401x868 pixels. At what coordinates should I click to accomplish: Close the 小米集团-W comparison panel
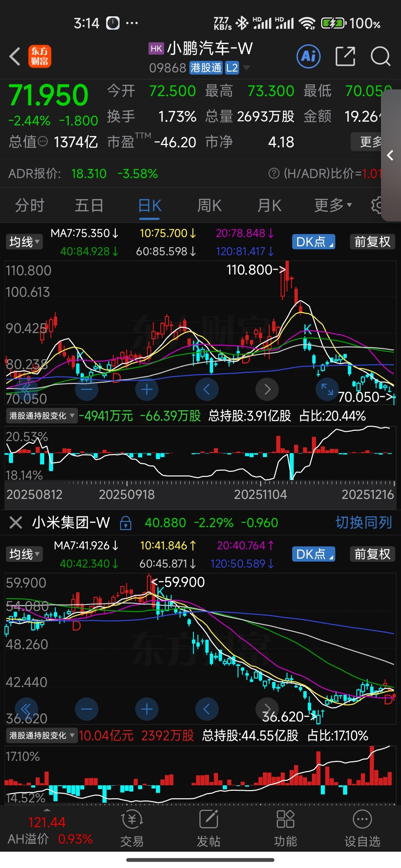(x=16, y=523)
